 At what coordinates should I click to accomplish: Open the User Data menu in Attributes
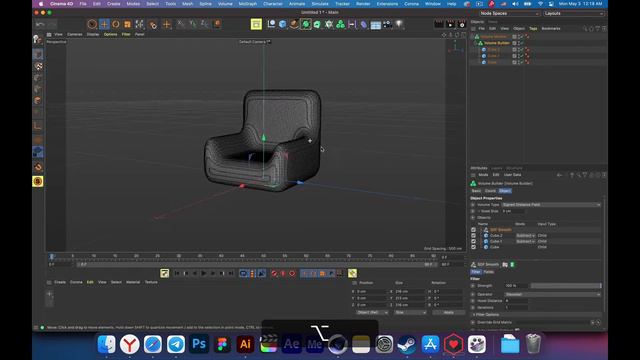tap(512, 175)
